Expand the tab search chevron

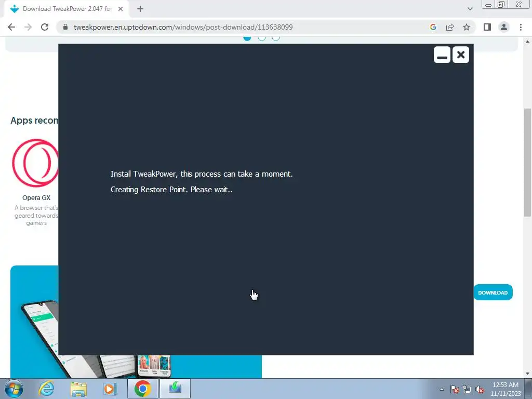point(470,9)
